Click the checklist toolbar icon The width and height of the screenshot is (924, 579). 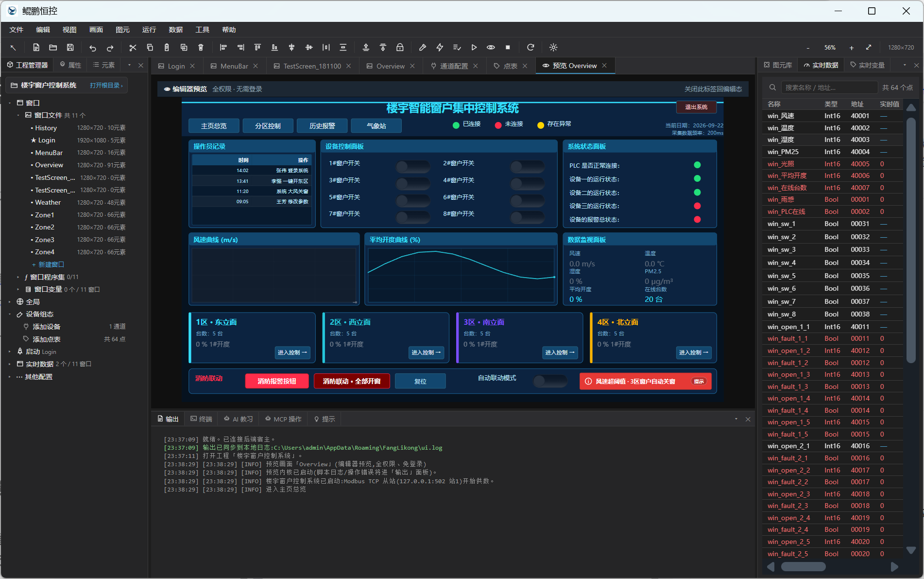457,48
